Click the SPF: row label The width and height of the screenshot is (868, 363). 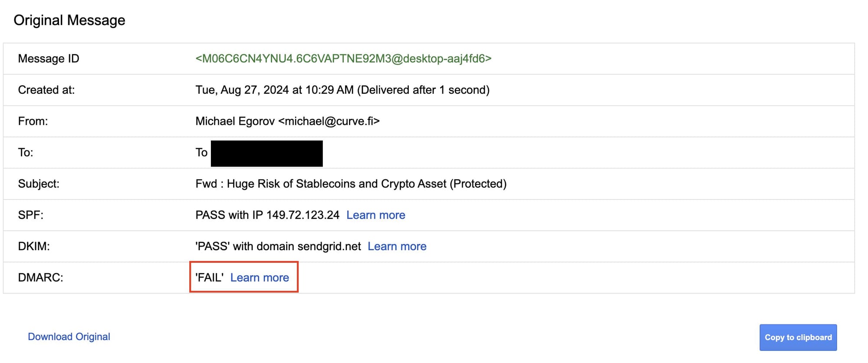click(x=31, y=215)
